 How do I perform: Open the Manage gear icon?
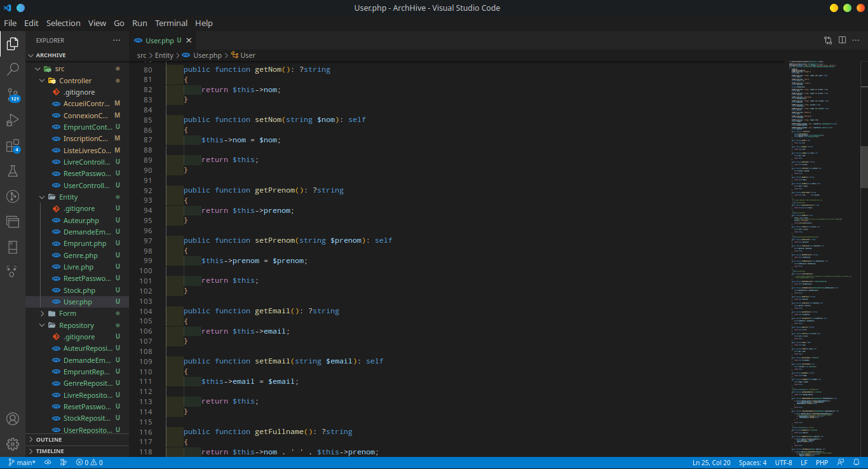pos(13,444)
